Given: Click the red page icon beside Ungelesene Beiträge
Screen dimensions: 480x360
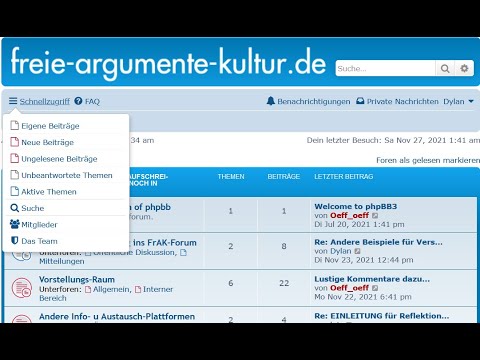Looking at the screenshot, I should click(x=14, y=158).
